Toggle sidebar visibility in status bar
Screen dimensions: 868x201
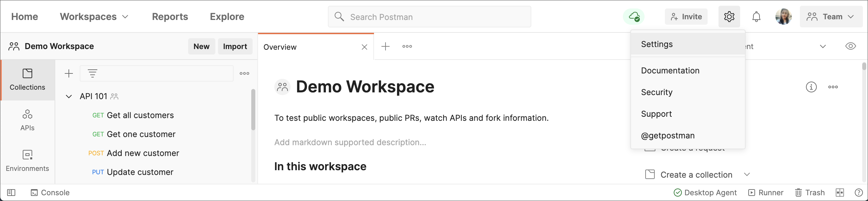tap(11, 193)
